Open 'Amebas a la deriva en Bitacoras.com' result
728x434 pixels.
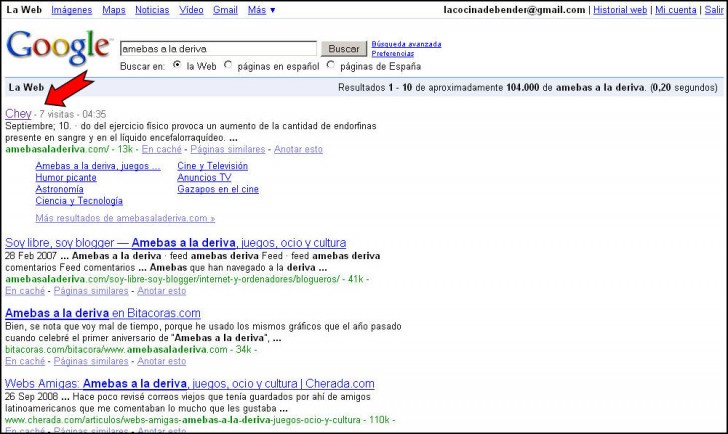pos(103,313)
